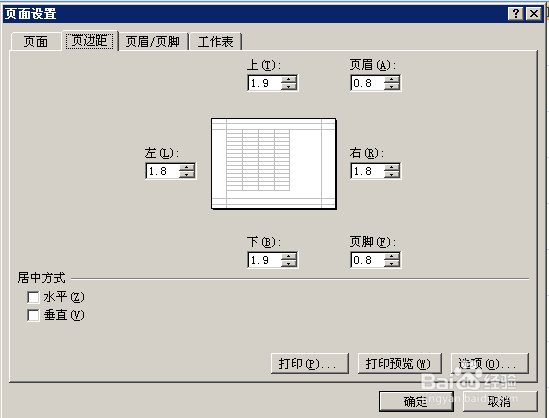Click the 选项(O)... options button
This screenshot has width=549, height=418.
pyautogui.click(x=489, y=363)
